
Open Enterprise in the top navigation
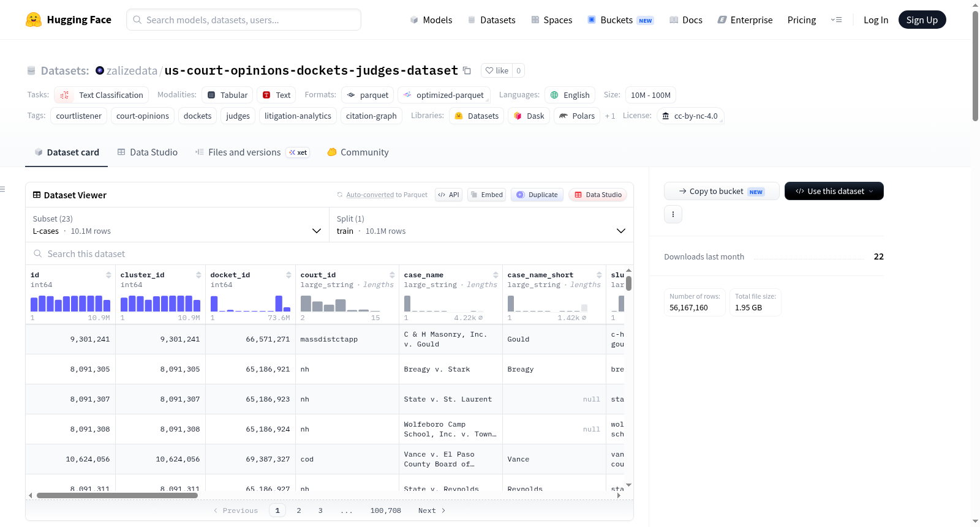pyautogui.click(x=745, y=20)
